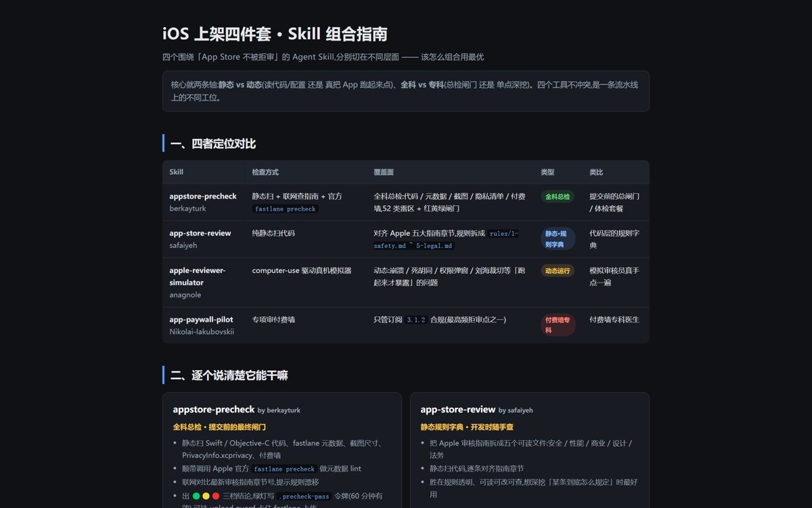Click the callout text 核心就两条轴
Viewport: 812px width, 508px height.
(405, 91)
